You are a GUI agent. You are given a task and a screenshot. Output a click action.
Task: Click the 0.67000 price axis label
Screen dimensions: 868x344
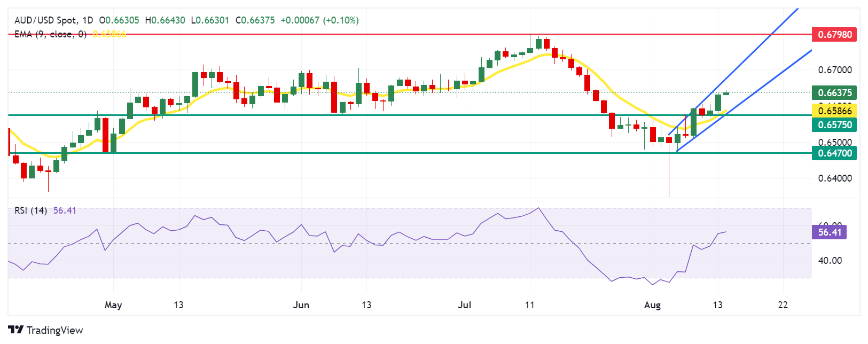835,70
